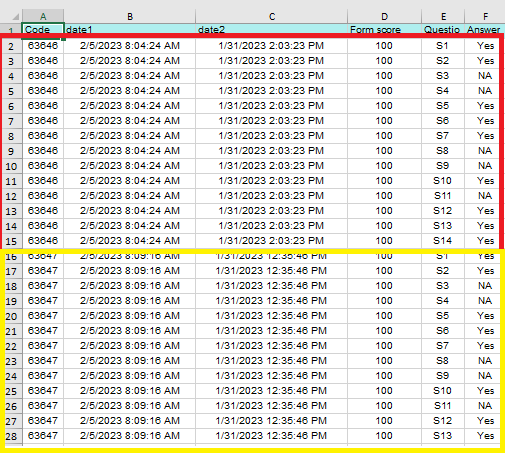Image resolution: width=514 pixels, height=456 pixels.
Task: Click the date1 header cell
Action: point(130,29)
